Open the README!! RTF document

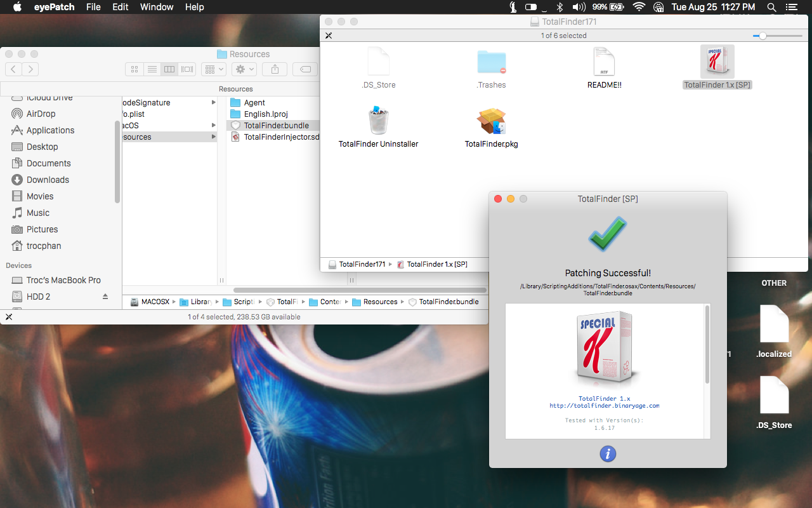pyautogui.click(x=604, y=63)
